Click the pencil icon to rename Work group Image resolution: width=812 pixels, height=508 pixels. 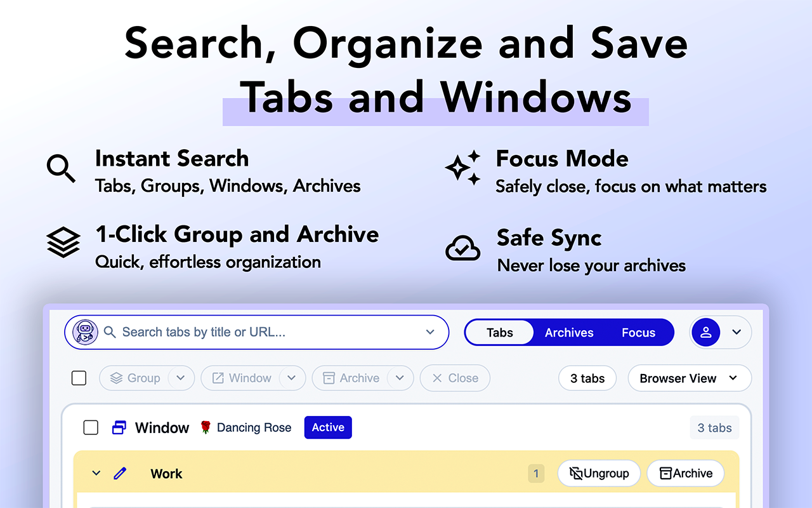(x=121, y=473)
